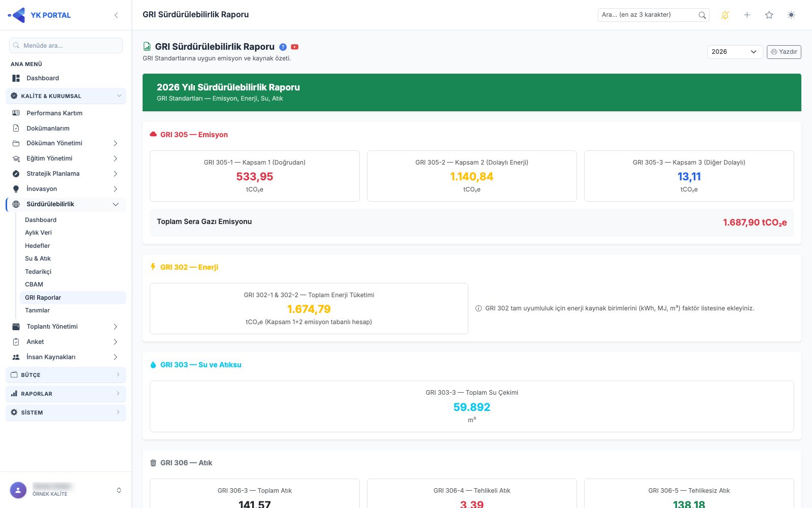Click the 1.687,90 tCO₂e total value

click(755, 223)
